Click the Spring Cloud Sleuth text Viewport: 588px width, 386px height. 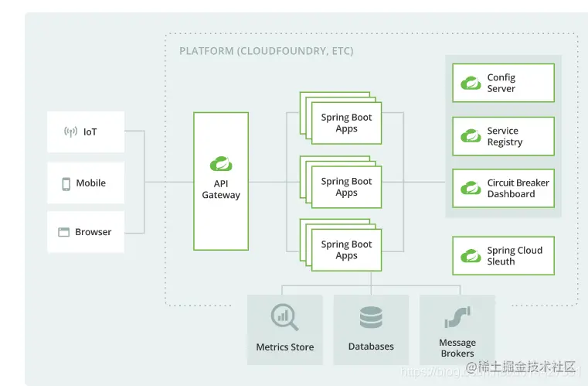pyautogui.click(x=515, y=256)
